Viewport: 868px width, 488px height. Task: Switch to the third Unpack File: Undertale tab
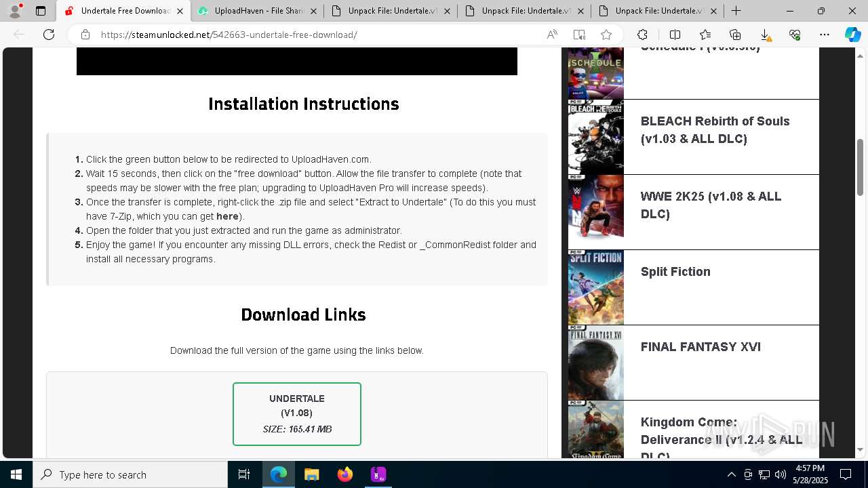pyautogui.click(x=658, y=11)
